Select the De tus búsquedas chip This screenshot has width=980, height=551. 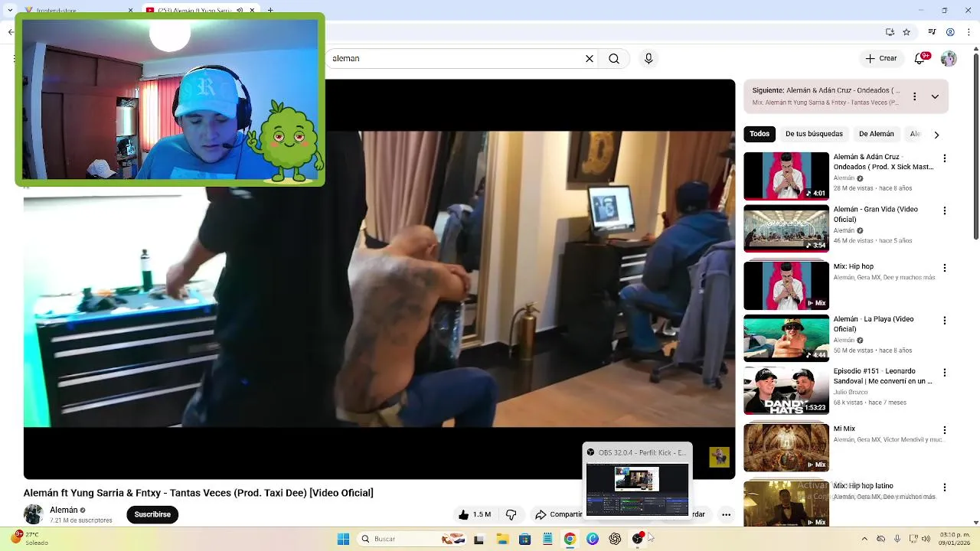click(814, 134)
